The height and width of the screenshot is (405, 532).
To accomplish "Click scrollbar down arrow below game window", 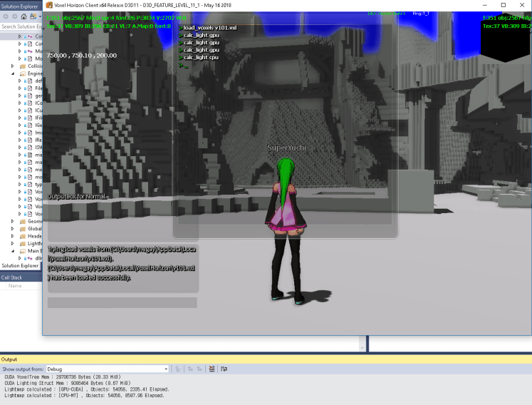I will point(363,348).
